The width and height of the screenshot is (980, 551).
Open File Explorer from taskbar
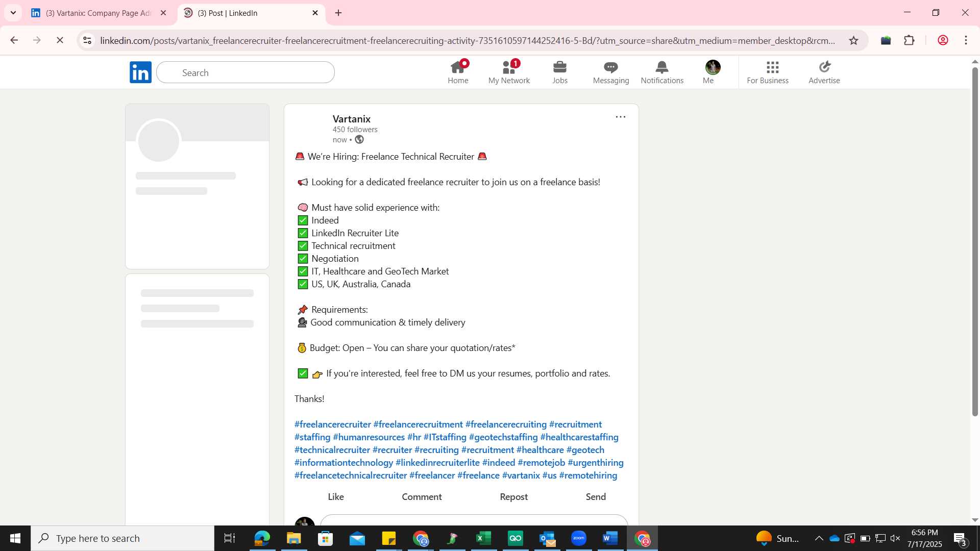click(x=293, y=538)
